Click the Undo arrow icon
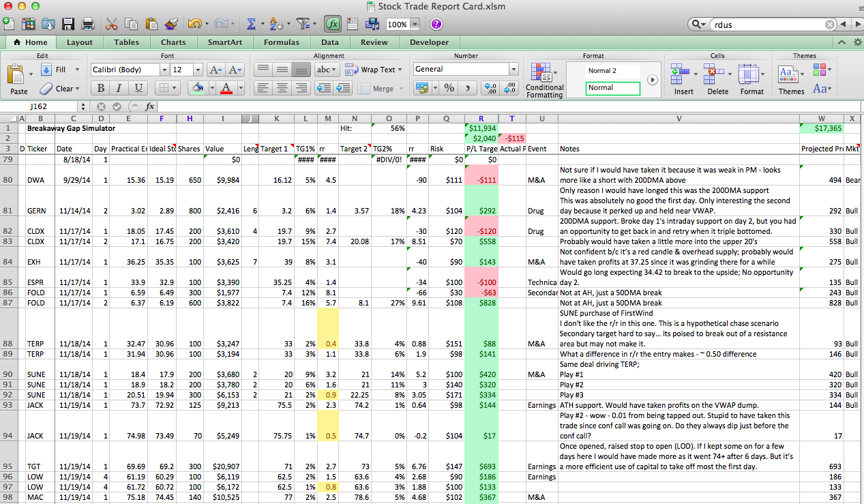864x504 pixels. point(194,24)
